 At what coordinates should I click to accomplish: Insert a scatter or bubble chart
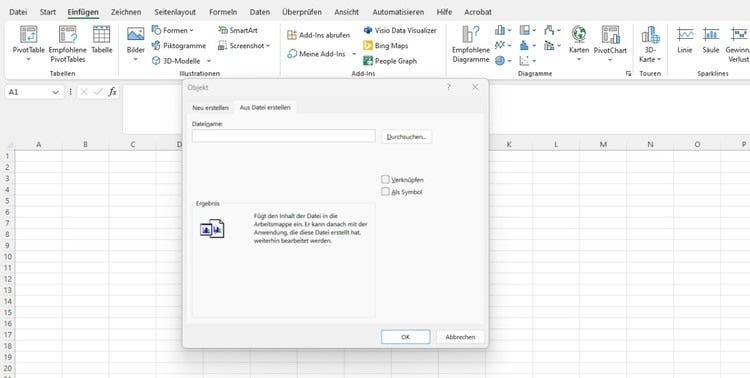pos(528,60)
